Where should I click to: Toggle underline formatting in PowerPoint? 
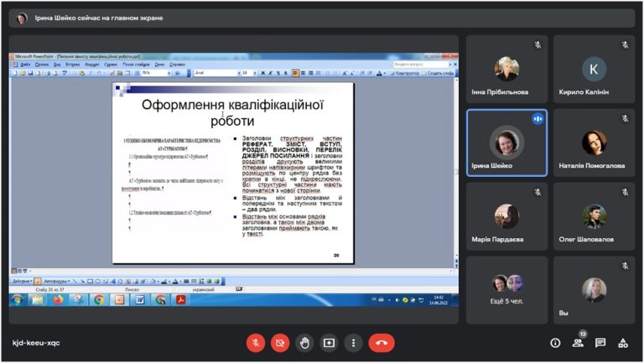tap(278, 73)
